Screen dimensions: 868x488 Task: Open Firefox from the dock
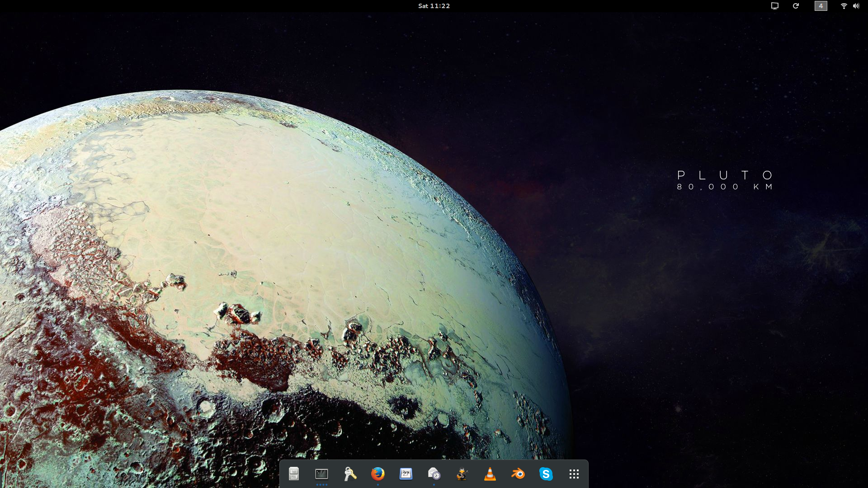point(378,474)
